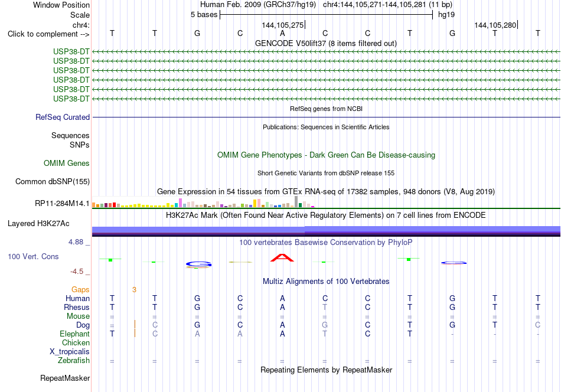Open '100 vertebrates Basewise Conservation by PhyloP' title

pos(326,243)
